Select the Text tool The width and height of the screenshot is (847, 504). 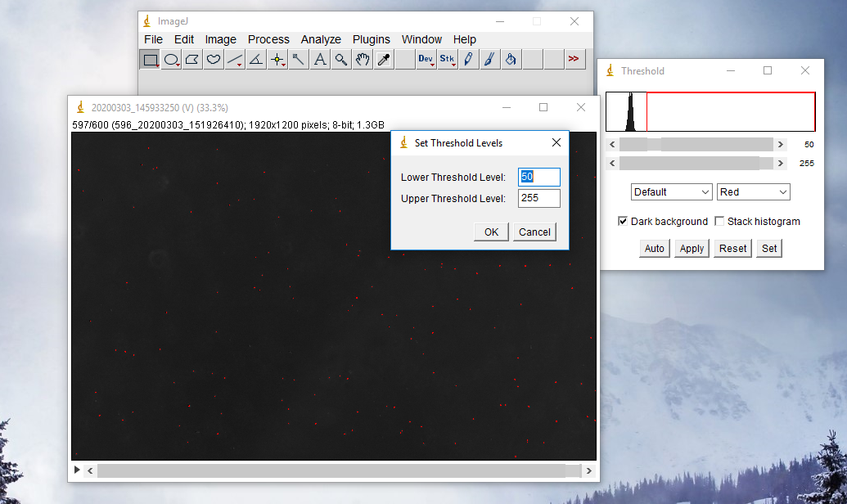click(320, 60)
